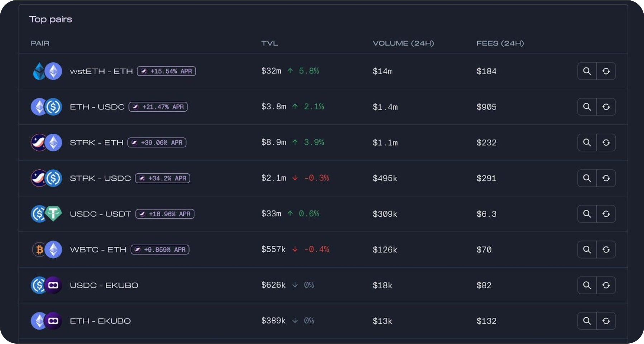Click the TVL column header
Image resolution: width=644 pixels, height=344 pixels.
[x=269, y=43]
